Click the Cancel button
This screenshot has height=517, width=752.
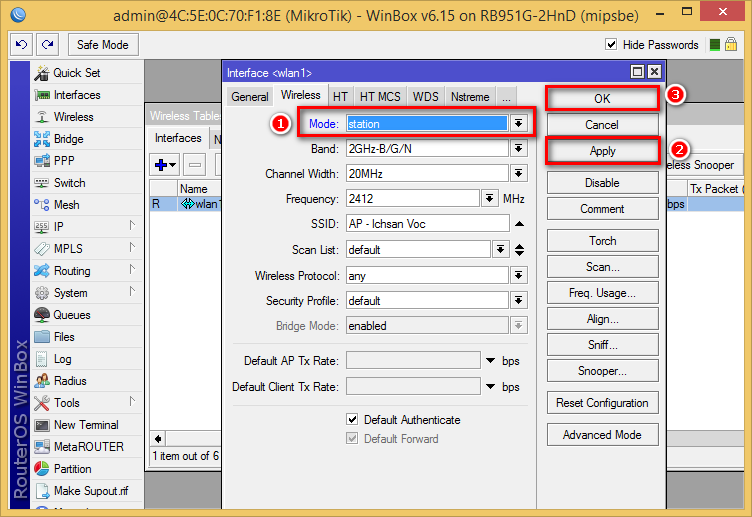pyautogui.click(x=602, y=125)
